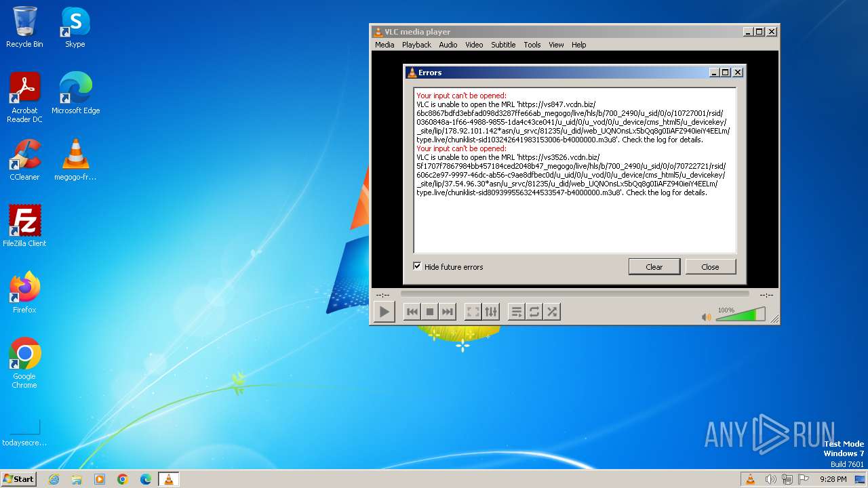Screen dimensions: 868x488
Task: Adjust the VLC volume slider
Action: [741, 314]
